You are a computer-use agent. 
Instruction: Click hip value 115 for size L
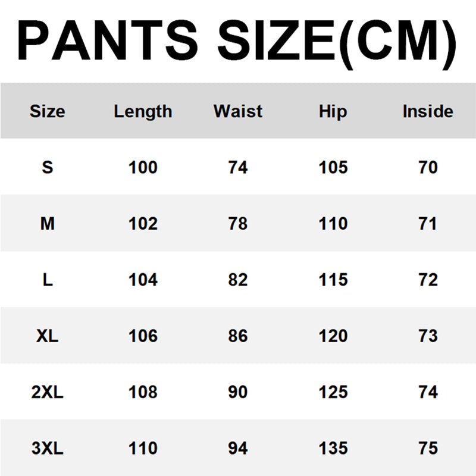pos(333,280)
